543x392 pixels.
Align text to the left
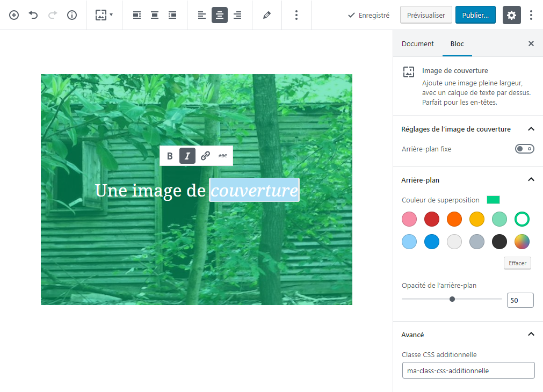202,15
